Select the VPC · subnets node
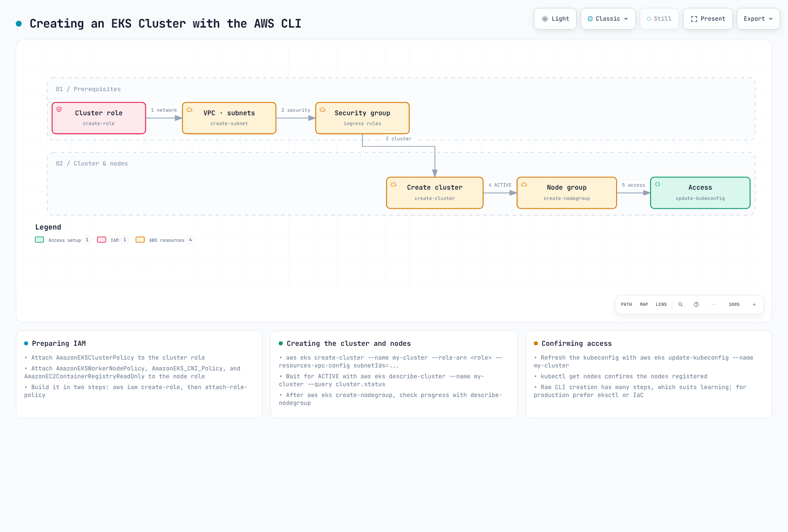 (229, 118)
